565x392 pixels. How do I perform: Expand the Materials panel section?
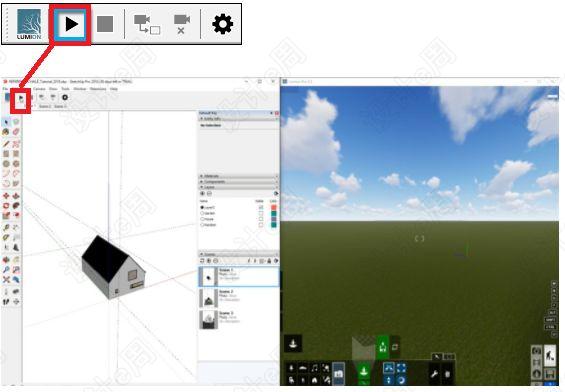pos(238,176)
